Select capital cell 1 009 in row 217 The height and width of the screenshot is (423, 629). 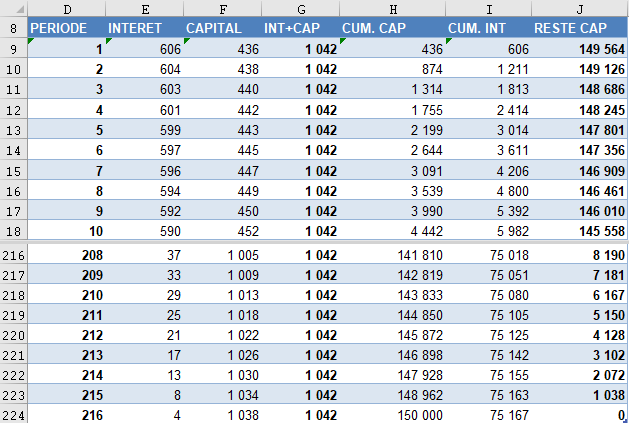point(222,275)
